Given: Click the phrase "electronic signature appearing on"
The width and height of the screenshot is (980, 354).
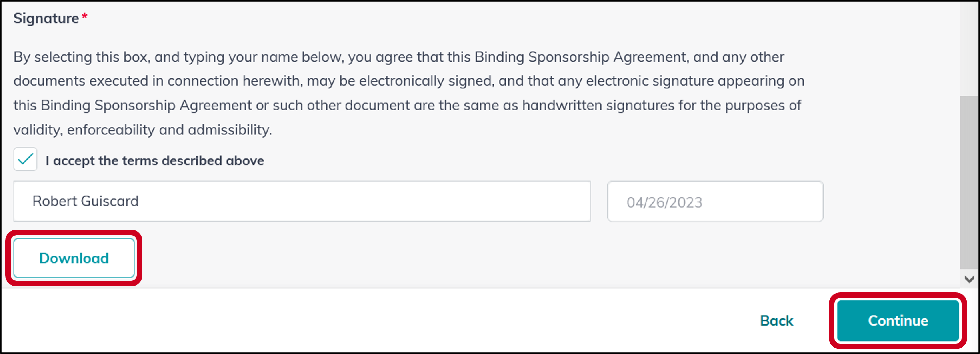Looking at the screenshot, I should [x=695, y=81].
